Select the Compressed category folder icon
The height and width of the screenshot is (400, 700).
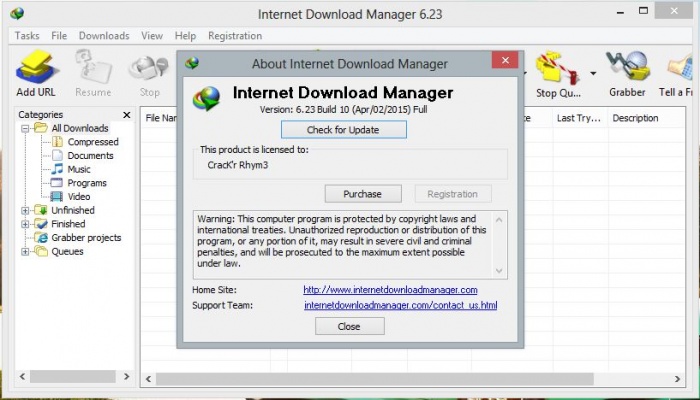[x=57, y=142]
